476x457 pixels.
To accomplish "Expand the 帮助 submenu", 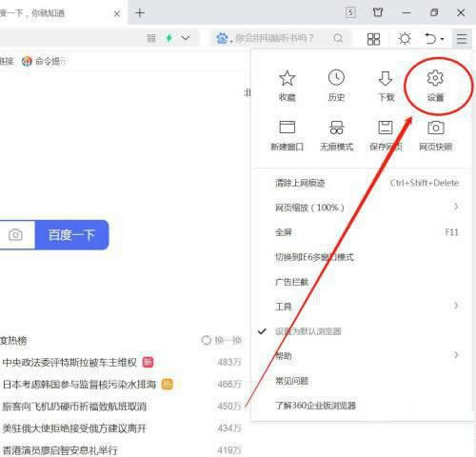I will coord(362,356).
